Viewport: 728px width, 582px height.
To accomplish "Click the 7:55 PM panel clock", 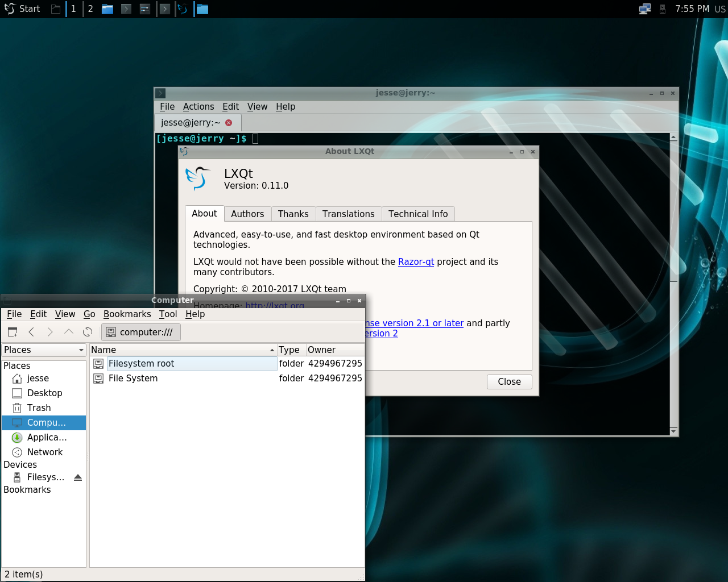I will coord(692,9).
